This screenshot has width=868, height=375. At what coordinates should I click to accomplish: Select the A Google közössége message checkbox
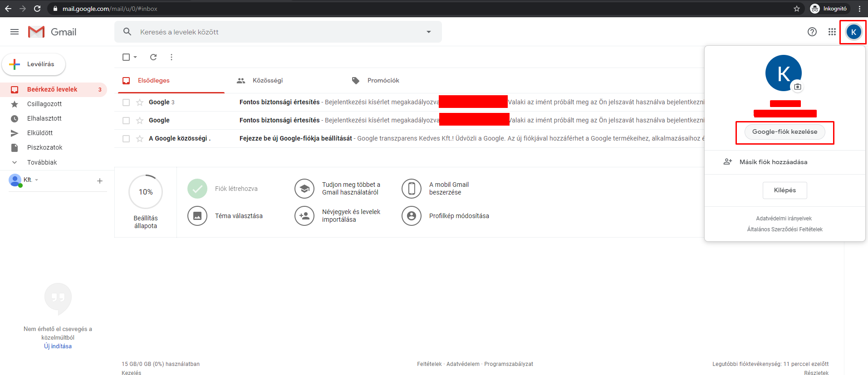[x=126, y=139]
